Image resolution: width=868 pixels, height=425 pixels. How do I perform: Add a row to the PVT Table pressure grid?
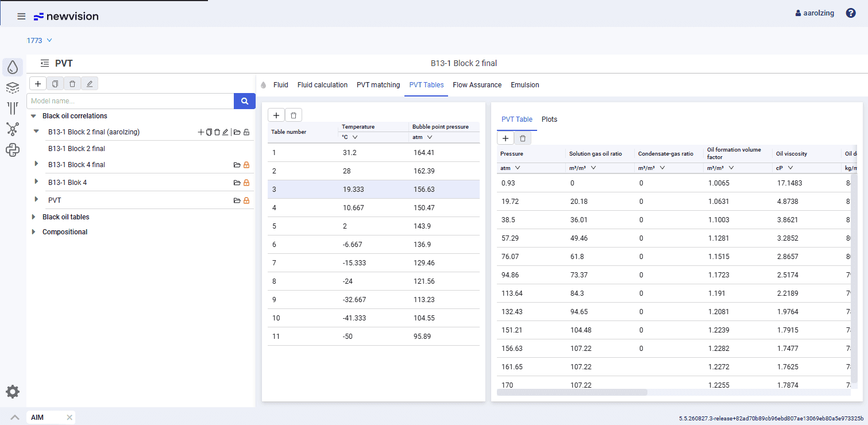[506, 138]
